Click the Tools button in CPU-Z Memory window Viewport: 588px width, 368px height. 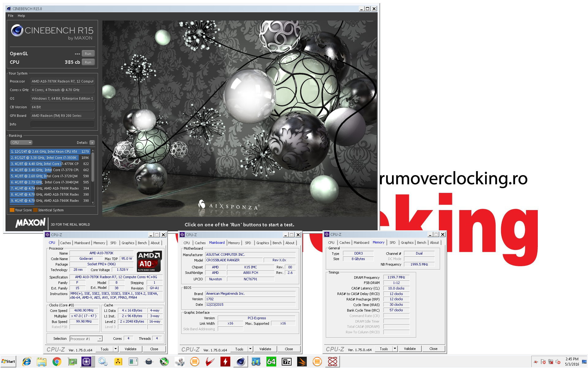384,349
